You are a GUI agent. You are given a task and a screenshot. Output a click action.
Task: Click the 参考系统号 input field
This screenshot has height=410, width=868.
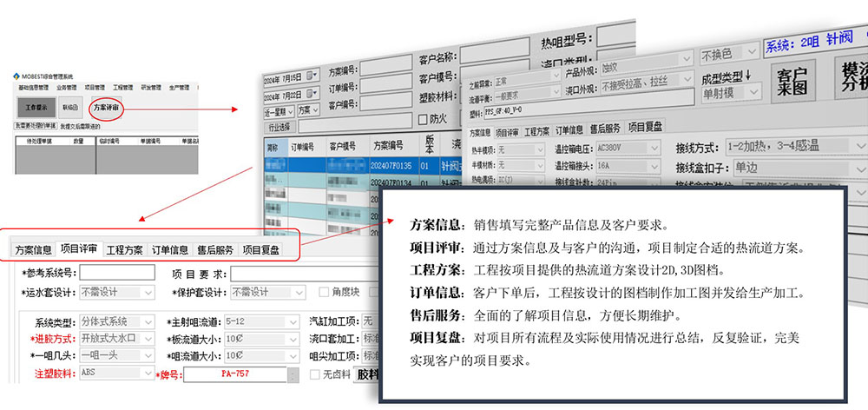[x=116, y=273]
